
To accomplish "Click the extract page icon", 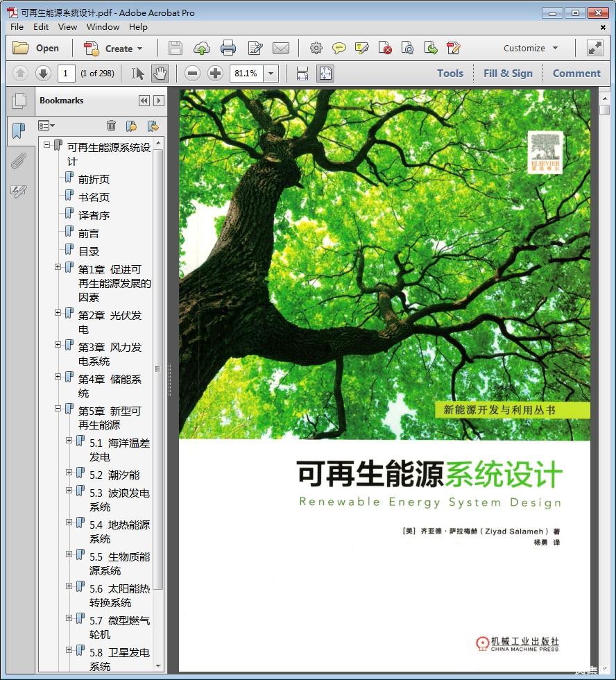I will [431, 48].
